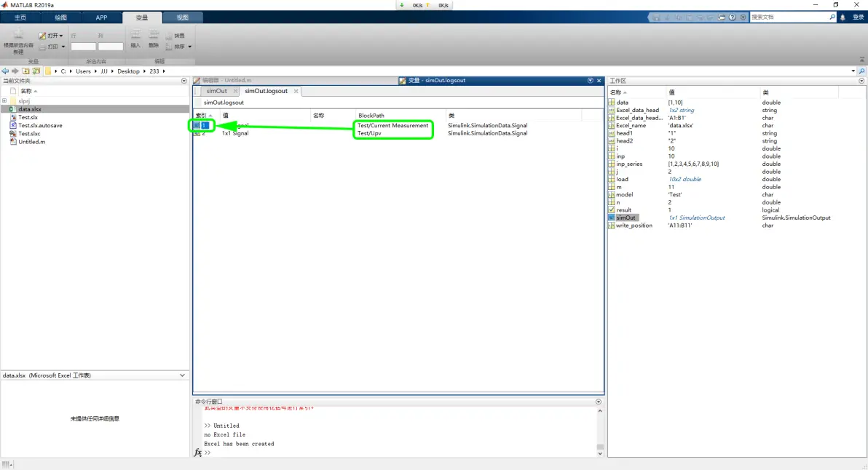Open the 打印 (Print) dropdown arrow
Image resolution: width=868 pixels, height=470 pixels.
(63, 47)
